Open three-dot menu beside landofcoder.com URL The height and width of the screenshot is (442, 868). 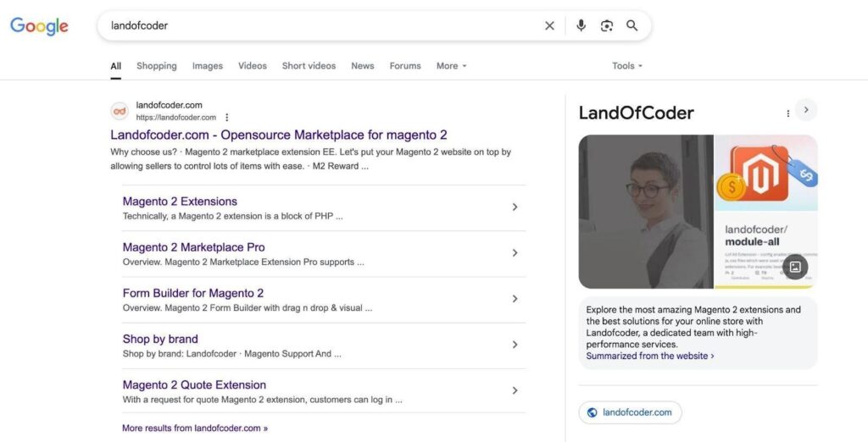(x=226, y=118)
